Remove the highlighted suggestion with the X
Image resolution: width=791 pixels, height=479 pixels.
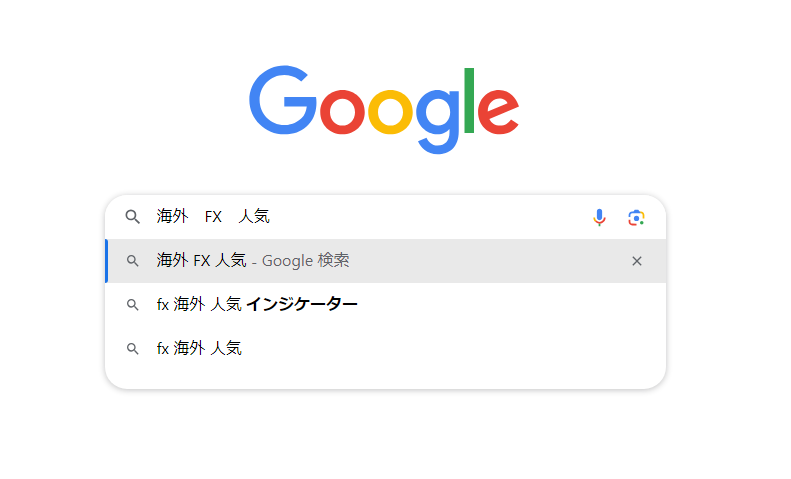pos(637,261)
